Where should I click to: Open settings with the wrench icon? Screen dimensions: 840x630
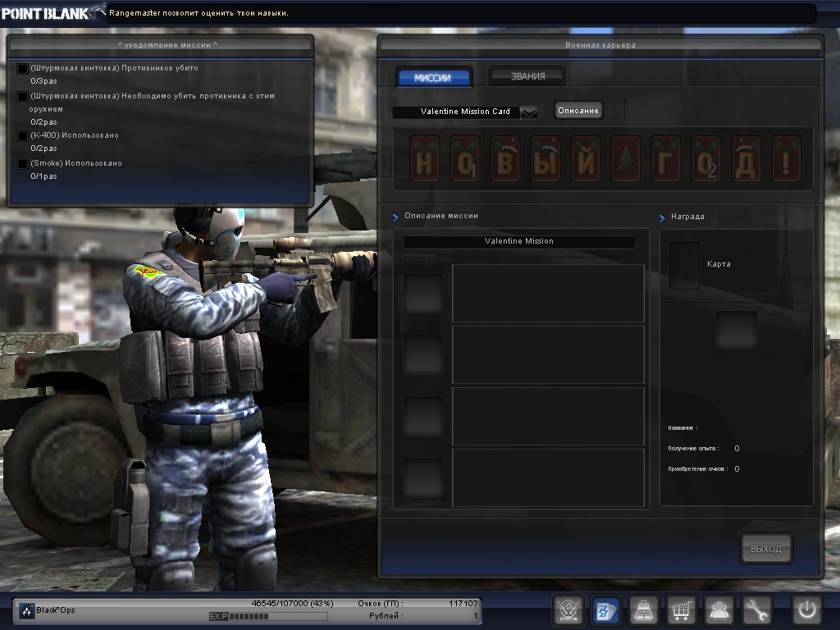pyautogui.click(x=757, y=610)
